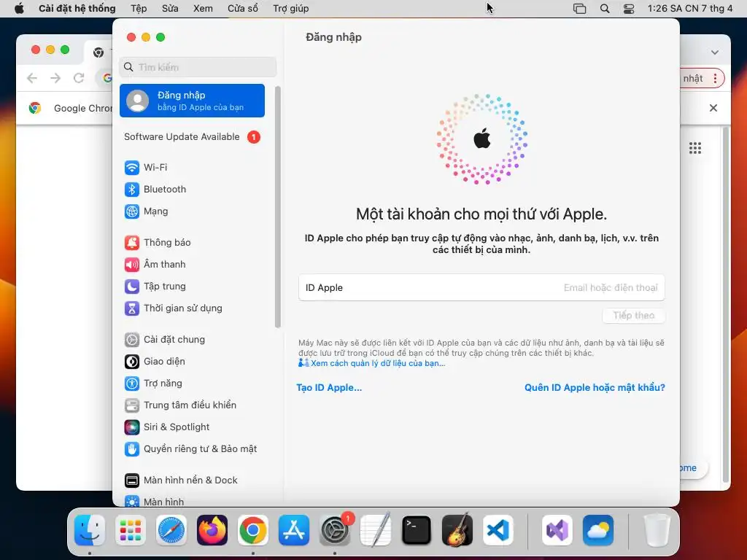The height and width of the screenshot is (560, 747).
Task: Switch to Chrome via Dock icon
Action: click(253, 530)
